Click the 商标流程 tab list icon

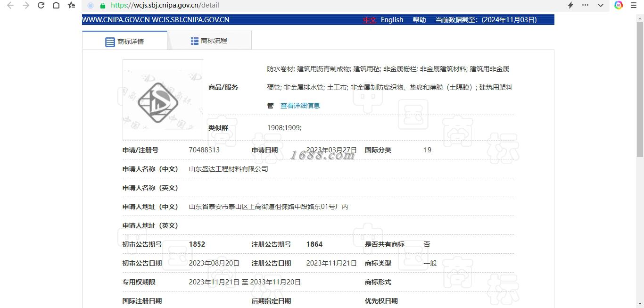pos(194,41)
